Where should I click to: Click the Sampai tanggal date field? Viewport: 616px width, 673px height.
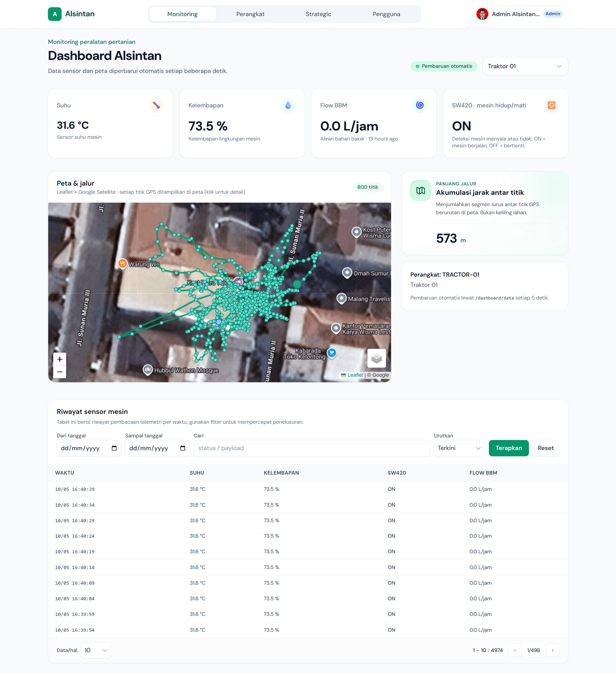[158, 448]
